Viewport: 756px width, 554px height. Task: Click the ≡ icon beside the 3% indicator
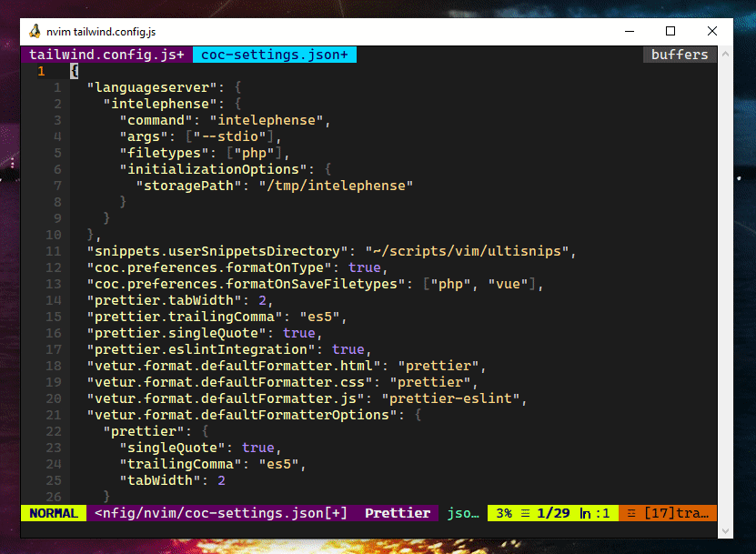(x=524, y=513)
